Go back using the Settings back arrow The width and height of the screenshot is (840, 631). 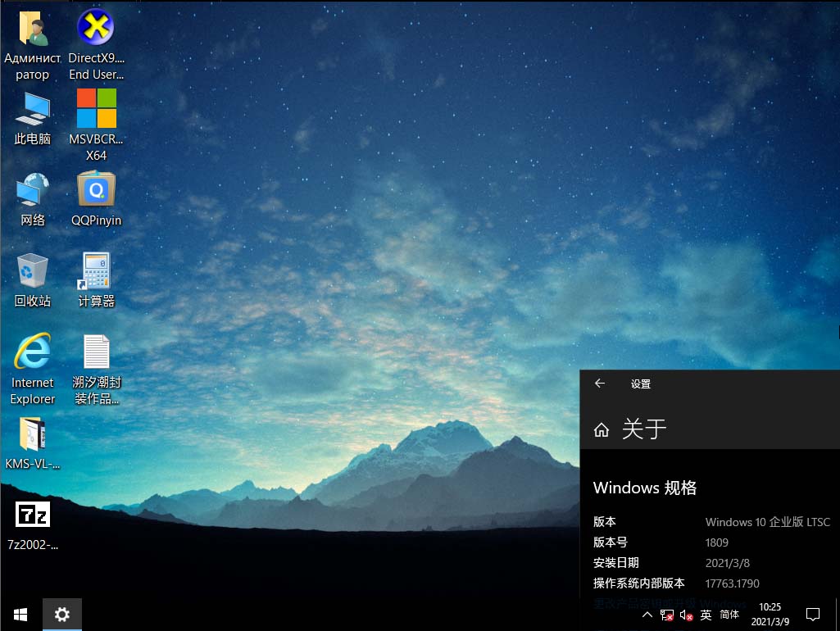tap(600, 384)
